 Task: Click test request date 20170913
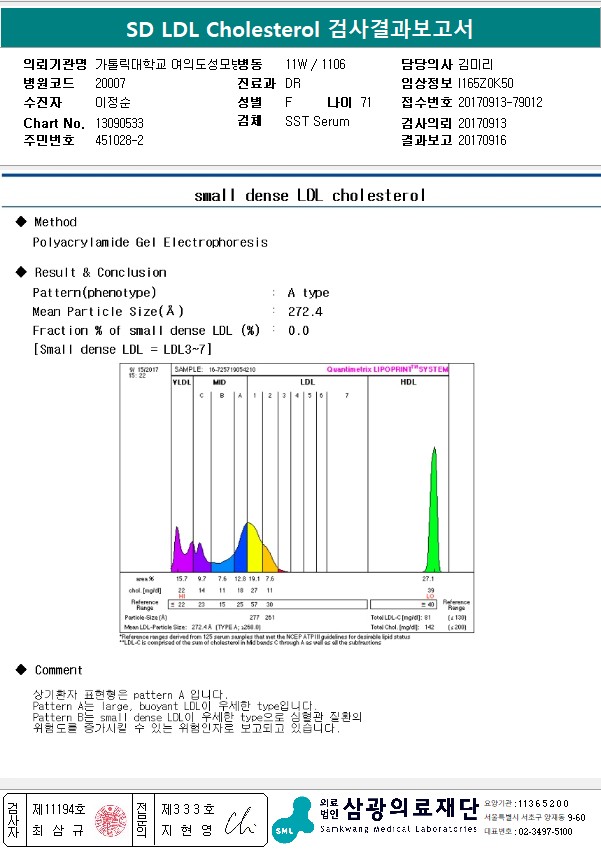pyautogui.click(x=482, y=123)
